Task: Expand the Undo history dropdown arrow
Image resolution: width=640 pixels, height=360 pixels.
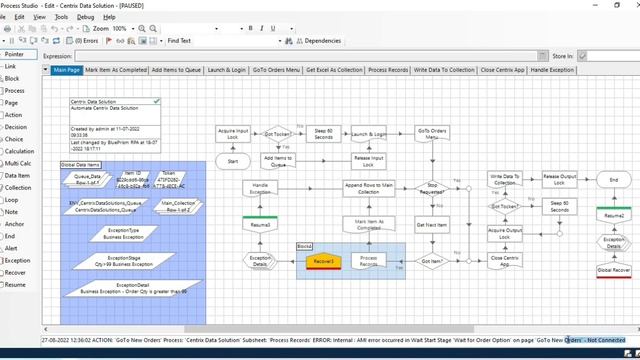Action: tap(62, 29)
